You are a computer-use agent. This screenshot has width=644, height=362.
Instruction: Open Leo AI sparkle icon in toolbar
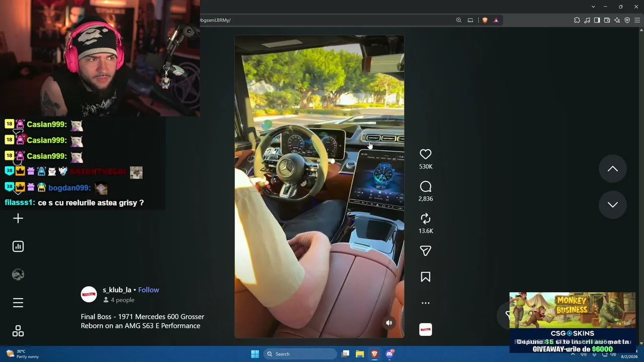coord(617,20)
